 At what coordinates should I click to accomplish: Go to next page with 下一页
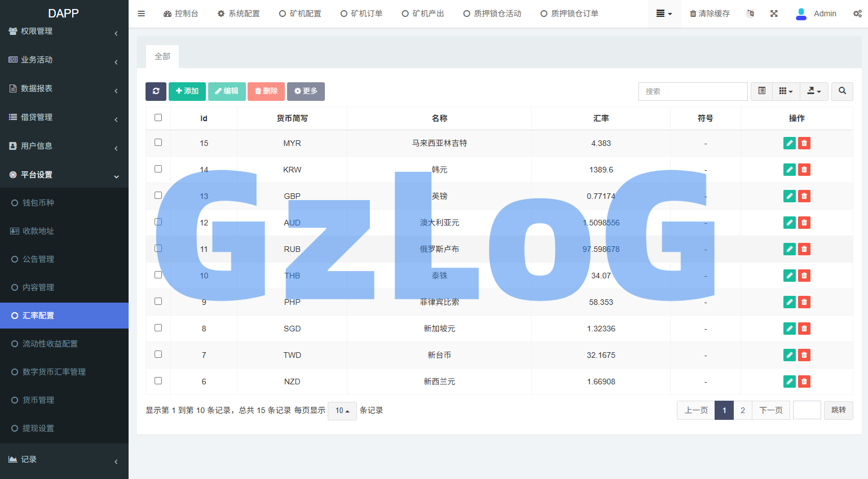pos(771,410)
